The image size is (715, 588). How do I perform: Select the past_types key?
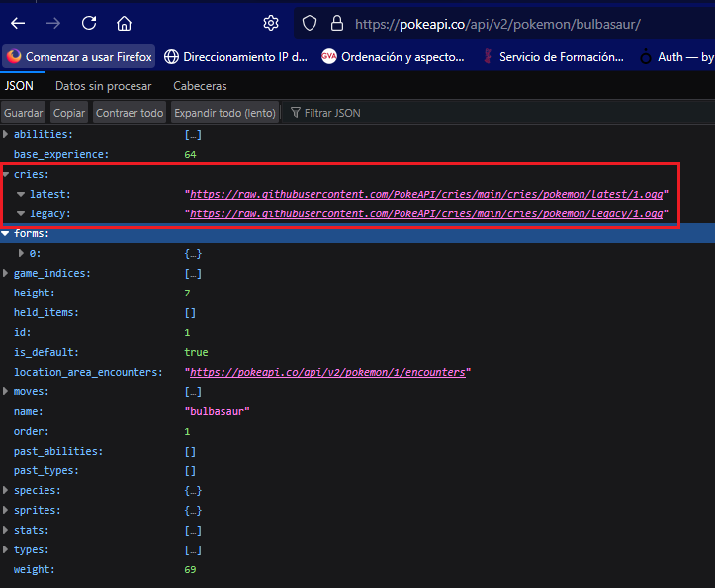[x=46, y=470]
